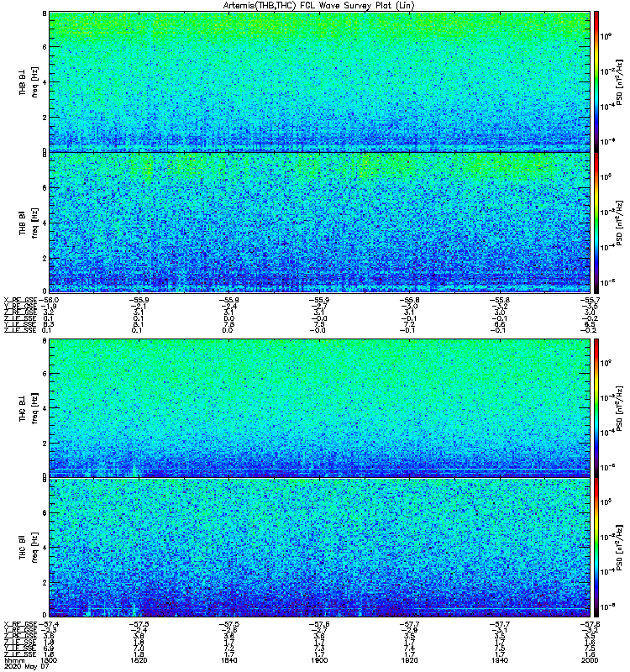Click the '-55.7' X_RE_GSE value
This screenshot has width=630, height=672.
590,301
